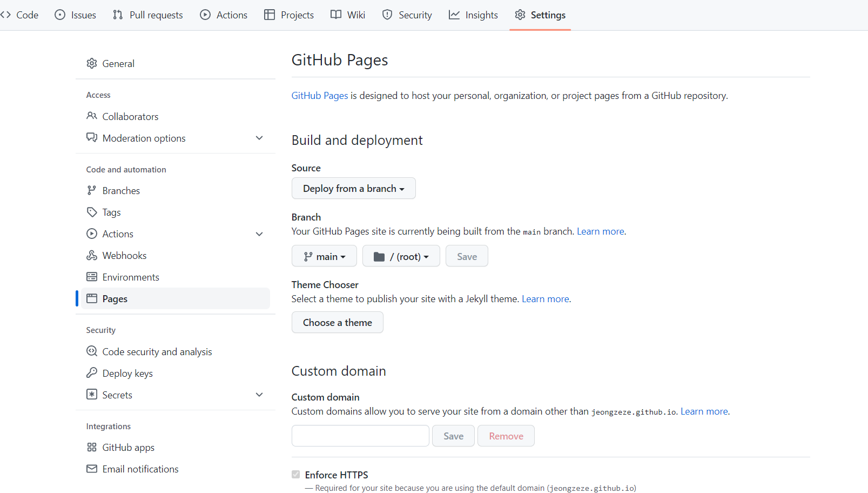The image size is (868, 493).
Task: Click the Remove custom domain button
Action: 506,436
